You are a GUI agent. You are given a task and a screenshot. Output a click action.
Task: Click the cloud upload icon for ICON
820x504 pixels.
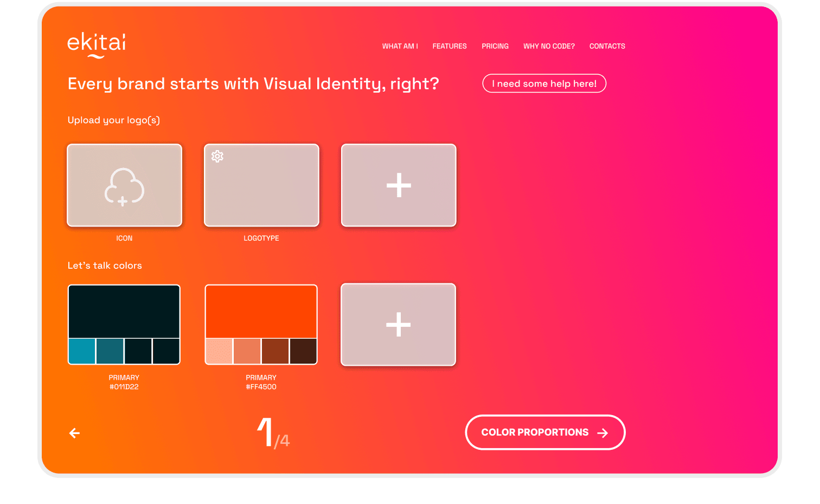coord(124,186)
